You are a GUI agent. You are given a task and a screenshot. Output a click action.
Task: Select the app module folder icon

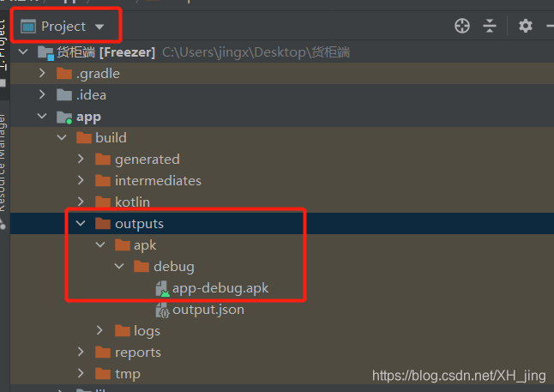[64, 117]
